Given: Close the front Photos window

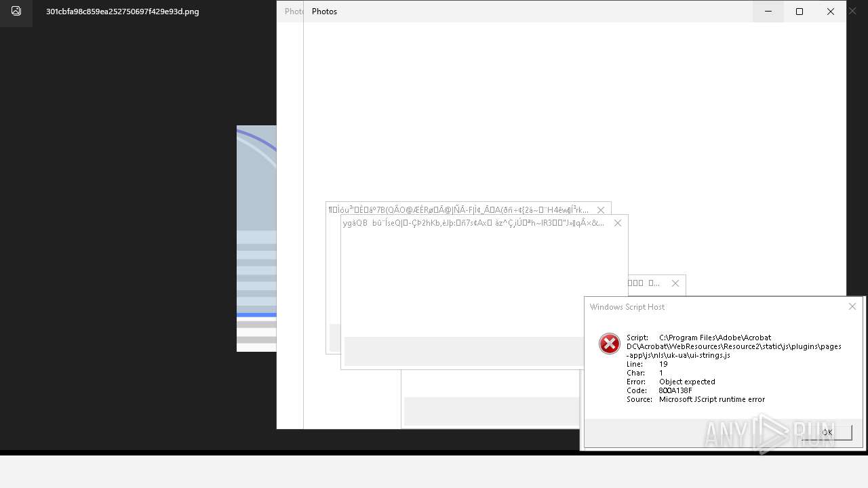Looking at the screenshot, I should pyautogui.click(x=831, y=12).
